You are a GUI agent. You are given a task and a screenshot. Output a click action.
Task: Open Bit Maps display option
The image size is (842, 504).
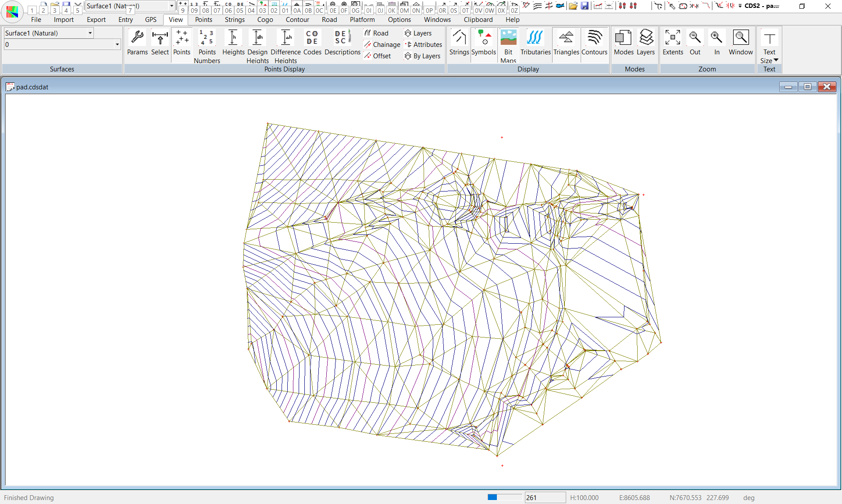(x=508, y=38)
